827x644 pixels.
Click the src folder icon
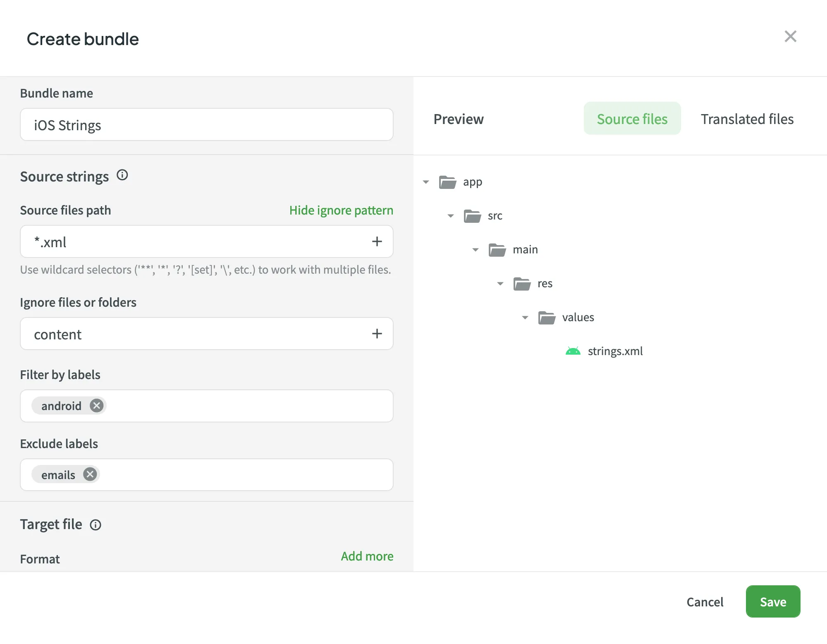pos(471,216)
